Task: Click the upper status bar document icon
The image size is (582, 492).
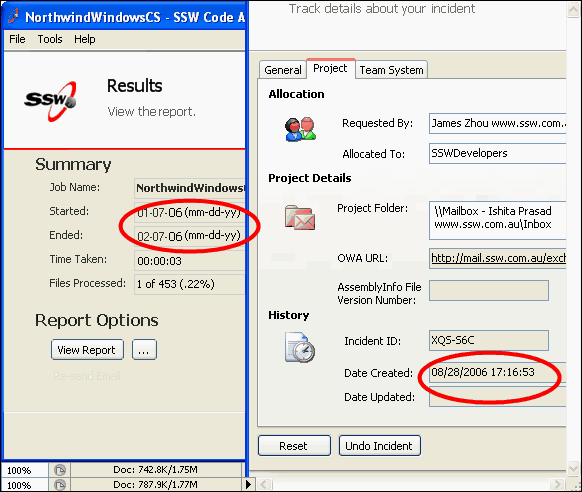Action: (x=59, y=470)
